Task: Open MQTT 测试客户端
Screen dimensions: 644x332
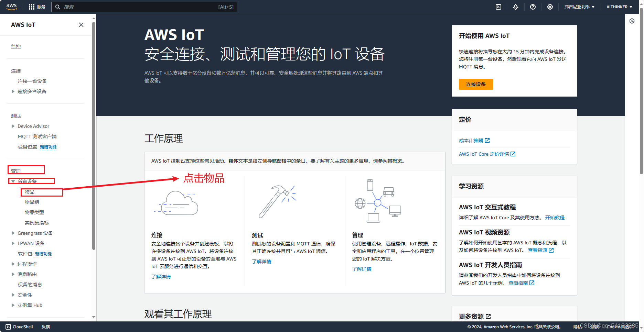Action: [37, 136]
